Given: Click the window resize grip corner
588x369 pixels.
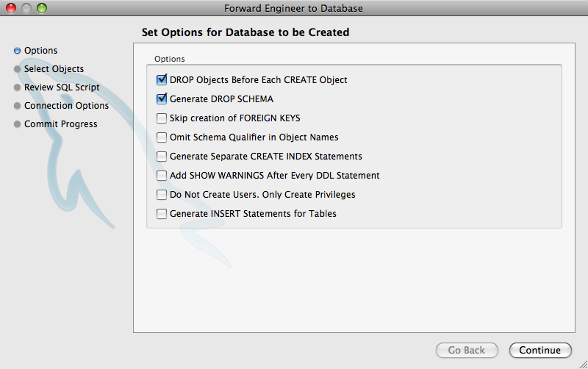Looking at the screenshot, I should [x=583, y=364].
